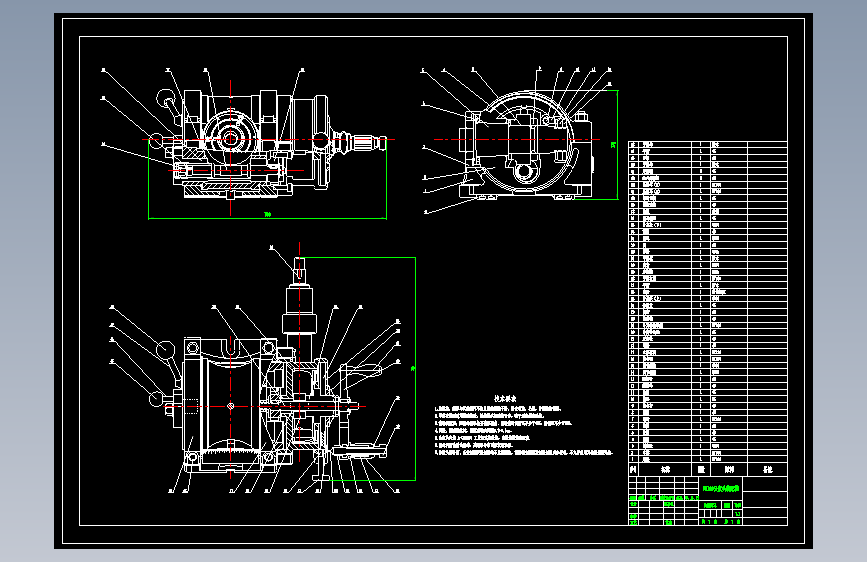Select the green drawing title in title block
The width and height of the screenshot is (867, 562).
pos(720,488)
